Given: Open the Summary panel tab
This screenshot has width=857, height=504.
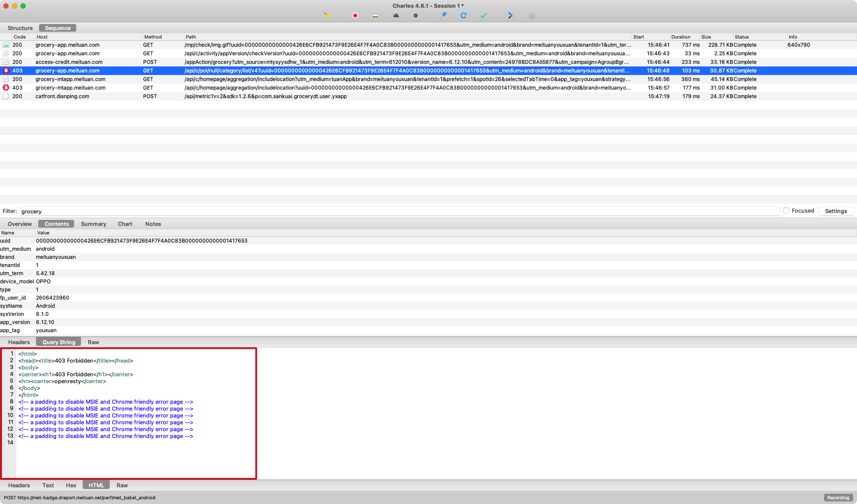Looking at the screenshot, I should [x=93, y=224].
